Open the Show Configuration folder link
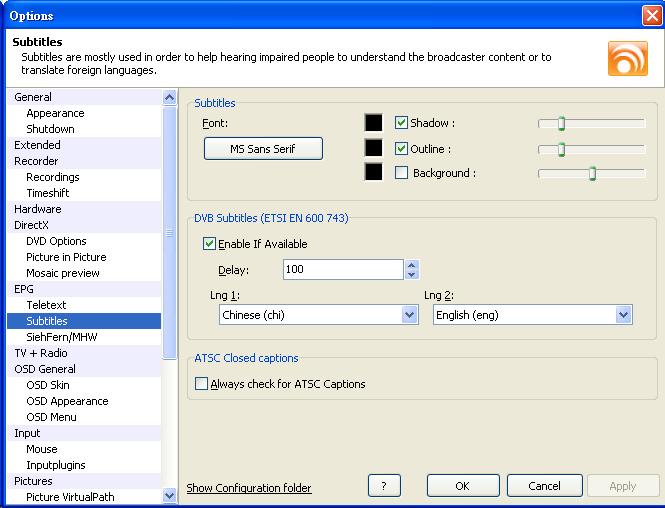The height and width of the screenshot is (508, 665). tap(249, 488)
